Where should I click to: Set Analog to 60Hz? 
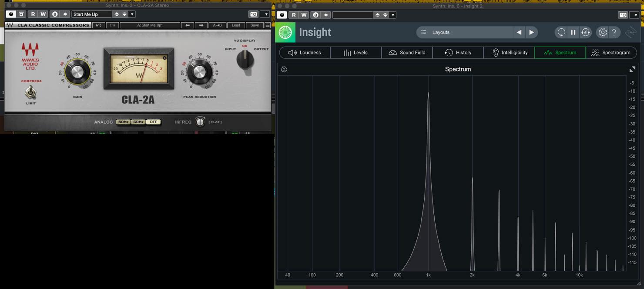[138, 122]
